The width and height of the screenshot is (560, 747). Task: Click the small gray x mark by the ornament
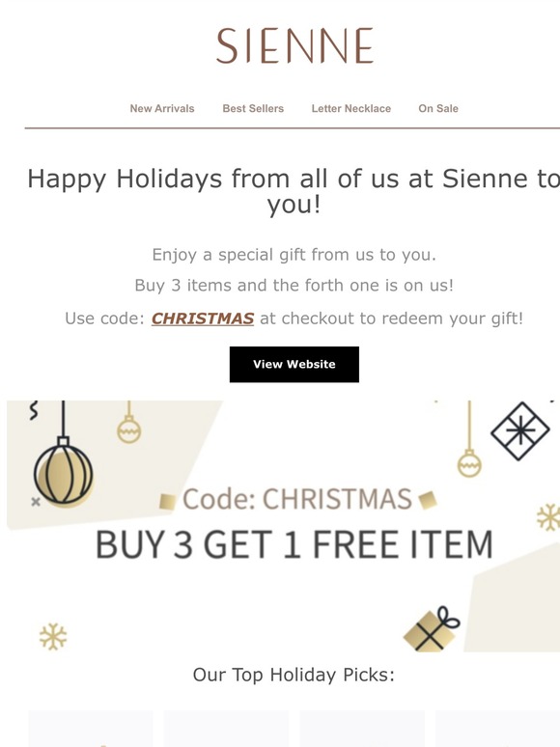[x=36, y=502]
